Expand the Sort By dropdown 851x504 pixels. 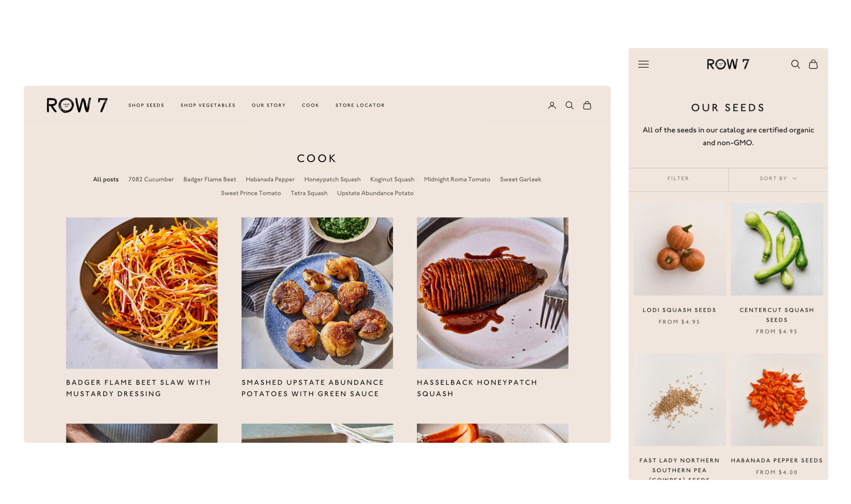778,178
